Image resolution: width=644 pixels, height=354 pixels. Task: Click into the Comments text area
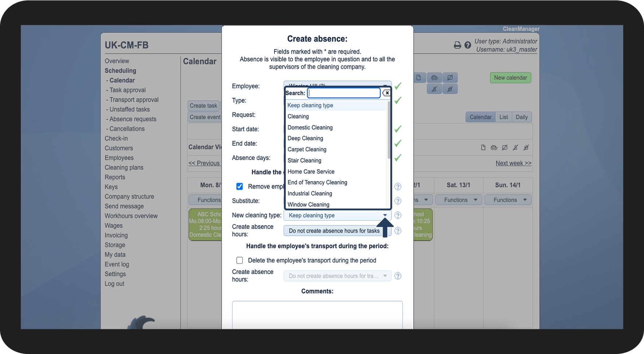coord(317,315)
